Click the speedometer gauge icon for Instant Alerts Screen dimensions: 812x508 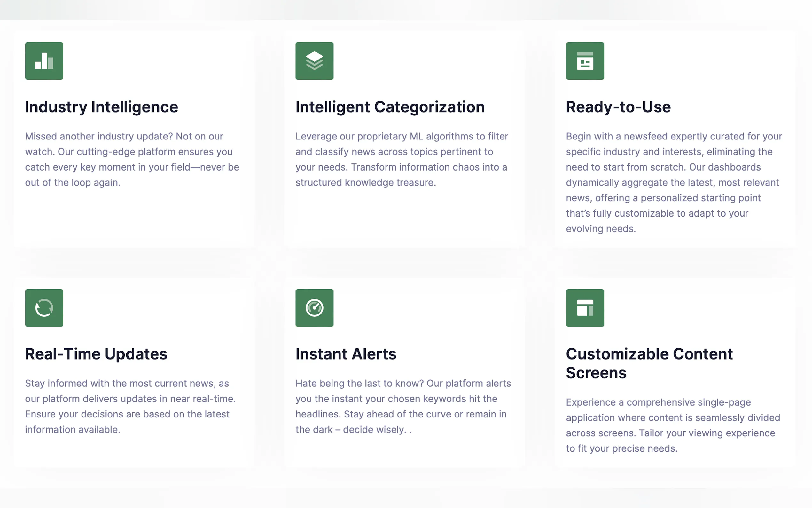314,308
